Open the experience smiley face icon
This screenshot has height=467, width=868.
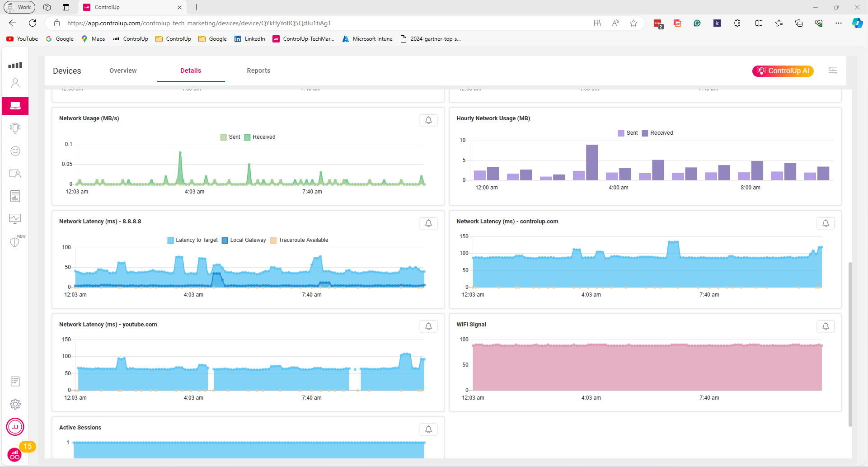(x=15, y=151)
